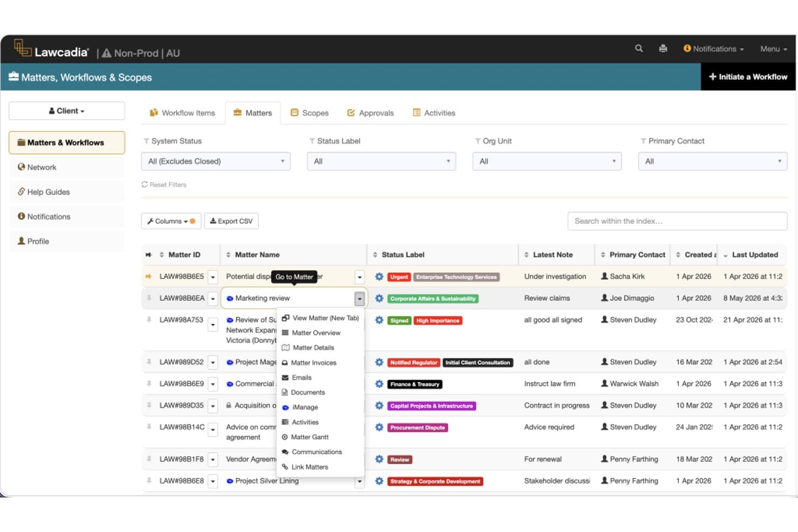Viewport: 798px width, 532px height.
Task: Click the gear icon beside Notified Regulator label
Action: (379, 362)
